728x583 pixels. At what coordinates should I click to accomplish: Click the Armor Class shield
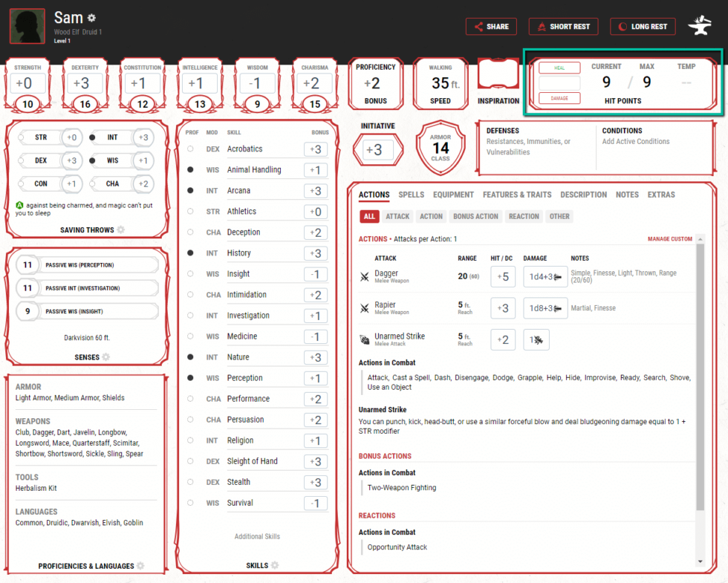click(441, 147)
